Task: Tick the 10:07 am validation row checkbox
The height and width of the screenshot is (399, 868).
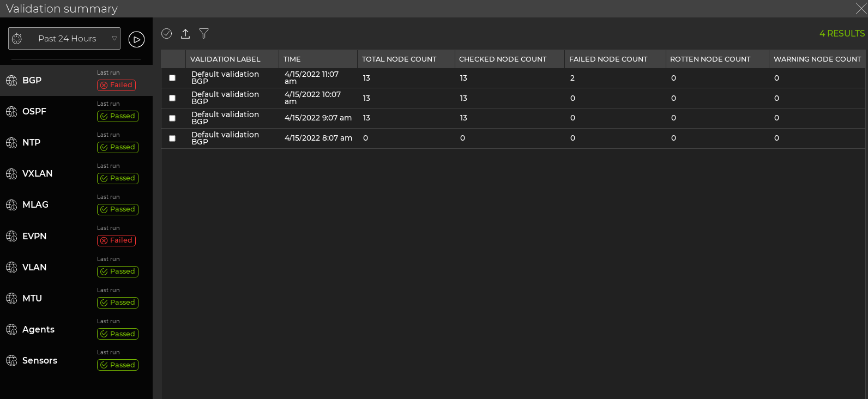Action: point(172,98)
